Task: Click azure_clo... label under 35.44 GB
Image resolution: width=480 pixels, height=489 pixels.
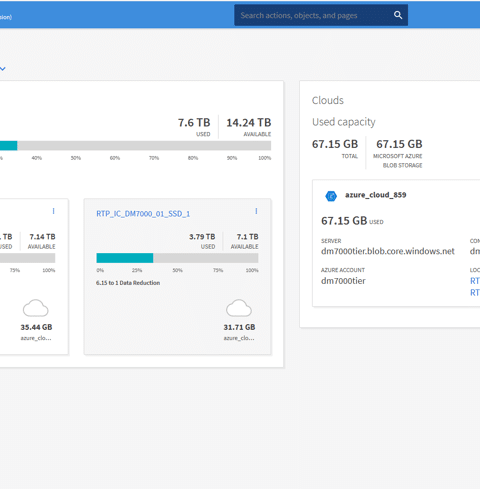Action: tap(36, 338)
